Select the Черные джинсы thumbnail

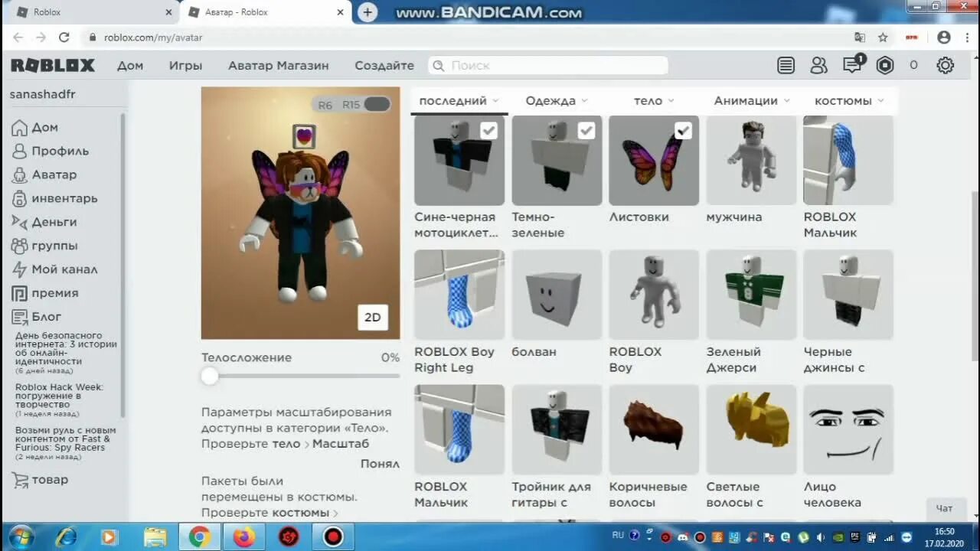pyautogui.click(x=848, y=295)
